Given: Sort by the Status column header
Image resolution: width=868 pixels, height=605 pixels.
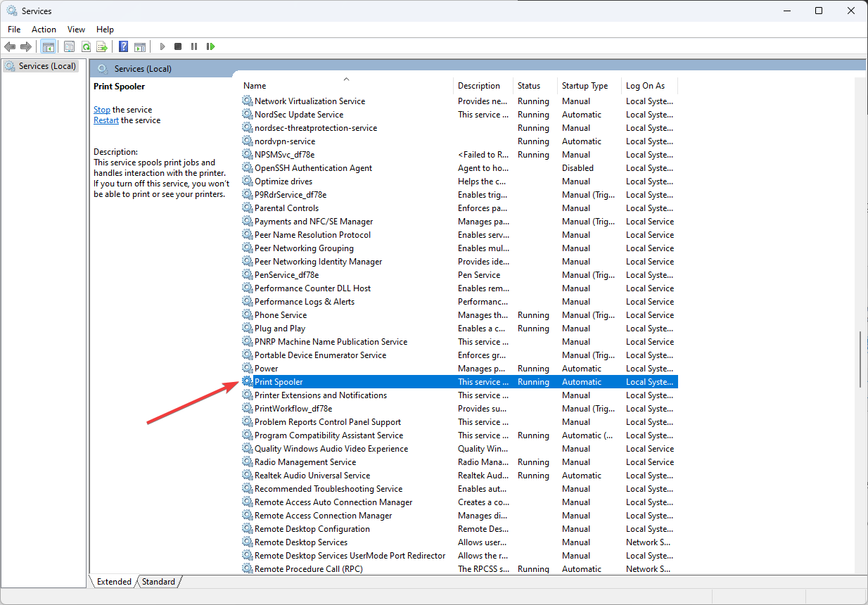Looking at the screenshot, I should (x=535, y=86).
